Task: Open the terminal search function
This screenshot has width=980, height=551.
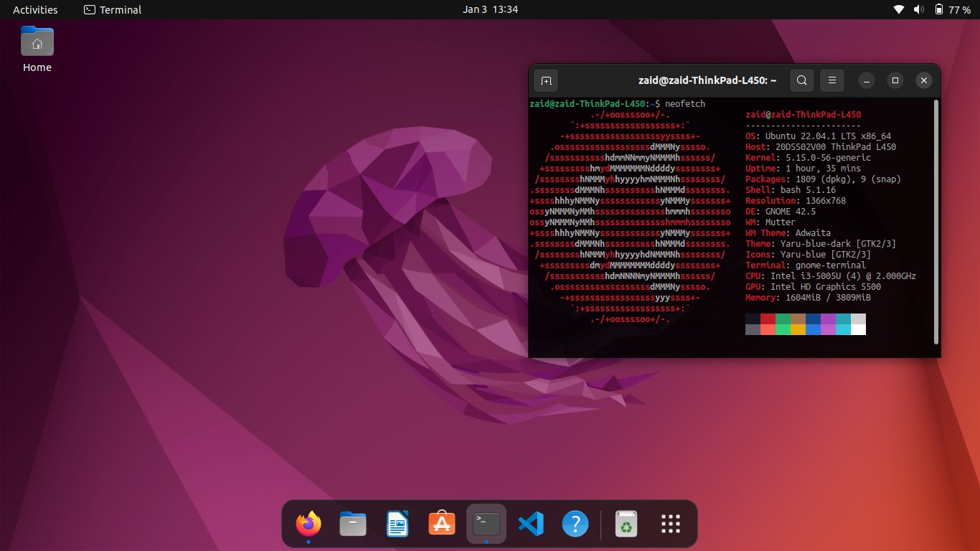Action: click(801, 80)
